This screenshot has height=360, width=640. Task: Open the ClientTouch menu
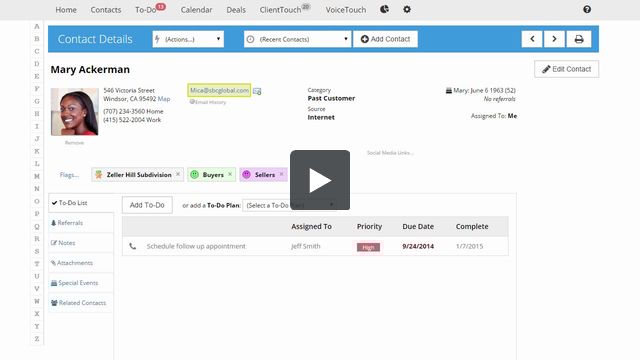tap(280, 10)
